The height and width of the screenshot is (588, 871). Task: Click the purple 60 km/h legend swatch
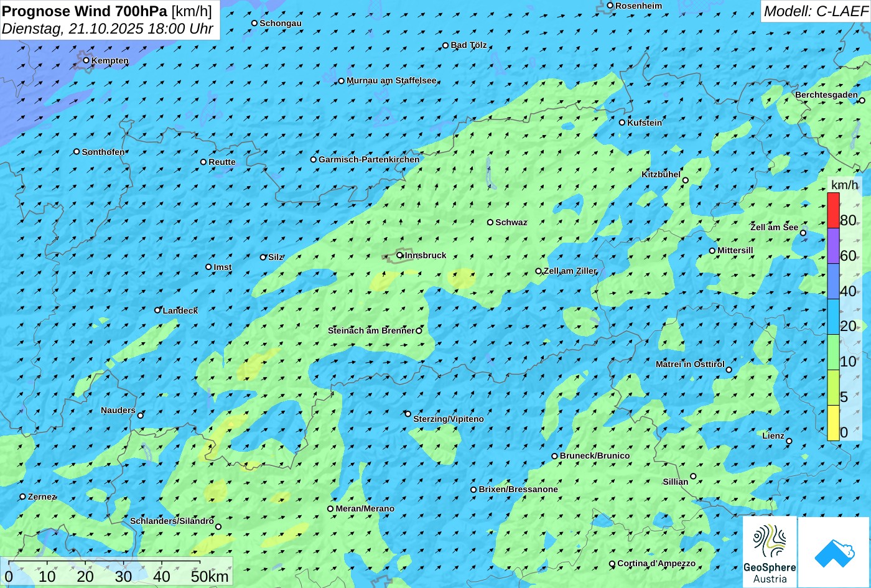(x=833, y=246)
